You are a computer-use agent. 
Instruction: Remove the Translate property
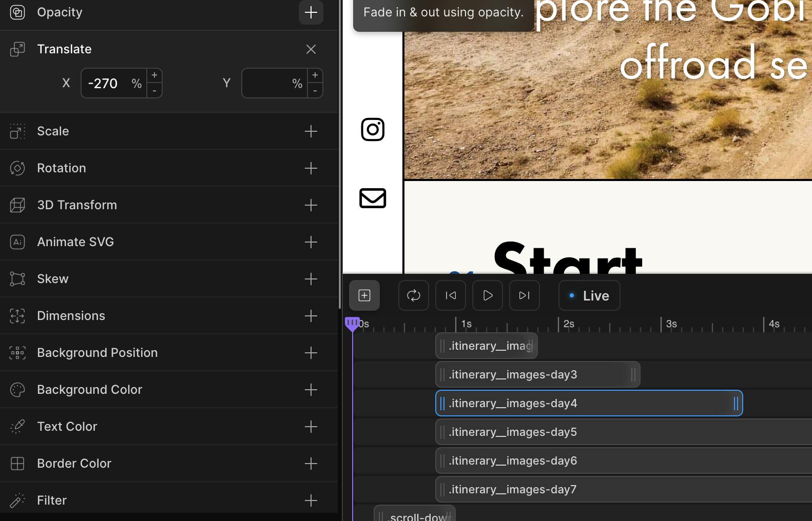tap(311, 49)
